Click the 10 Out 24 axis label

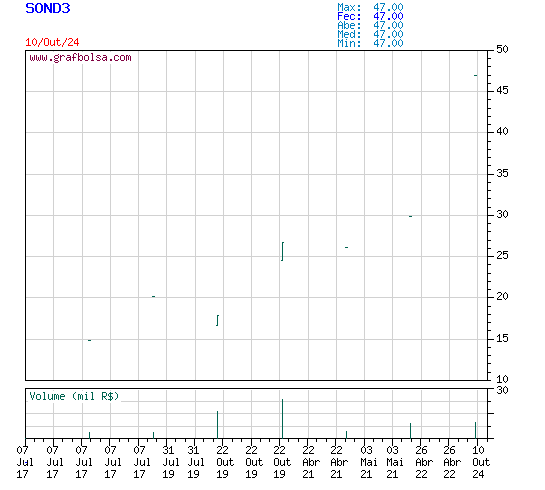(x=481, y=462)
